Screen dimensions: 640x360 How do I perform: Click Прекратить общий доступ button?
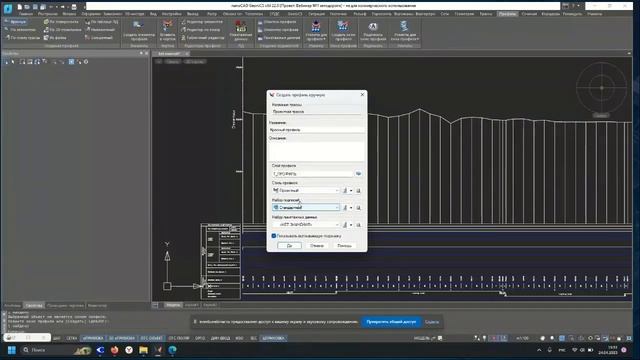[x=391, y=322]
